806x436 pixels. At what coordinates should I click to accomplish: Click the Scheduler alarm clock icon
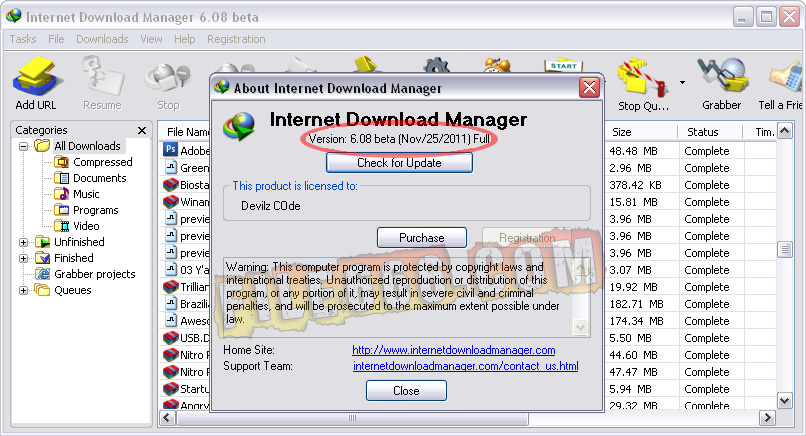(497, 65)
